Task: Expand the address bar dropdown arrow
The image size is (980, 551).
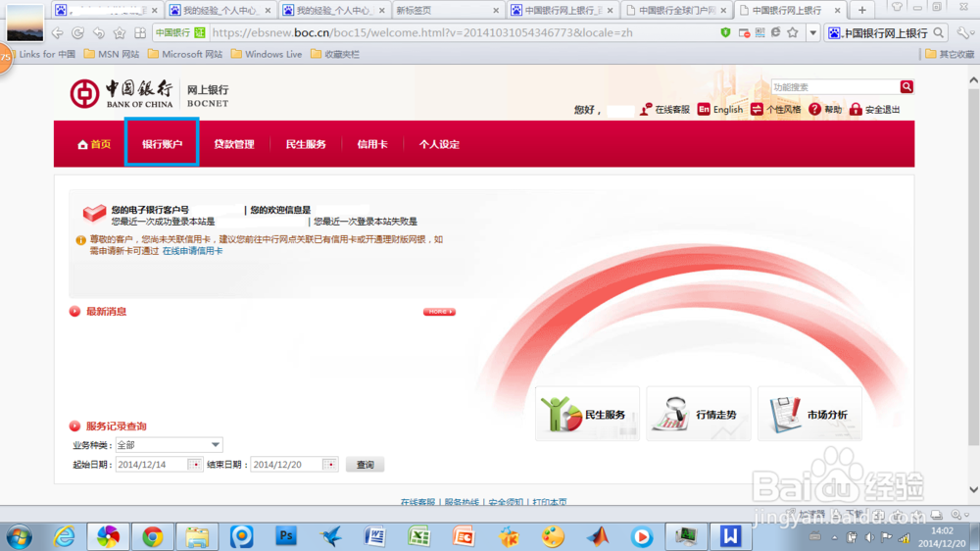Action: click(813, 32)
